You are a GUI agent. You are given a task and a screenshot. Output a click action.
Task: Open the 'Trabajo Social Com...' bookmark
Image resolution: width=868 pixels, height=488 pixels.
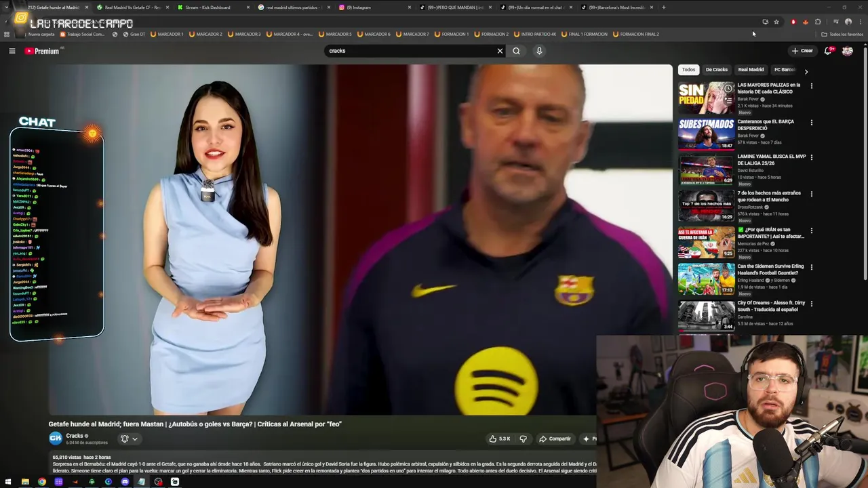[x=83, y=34]
